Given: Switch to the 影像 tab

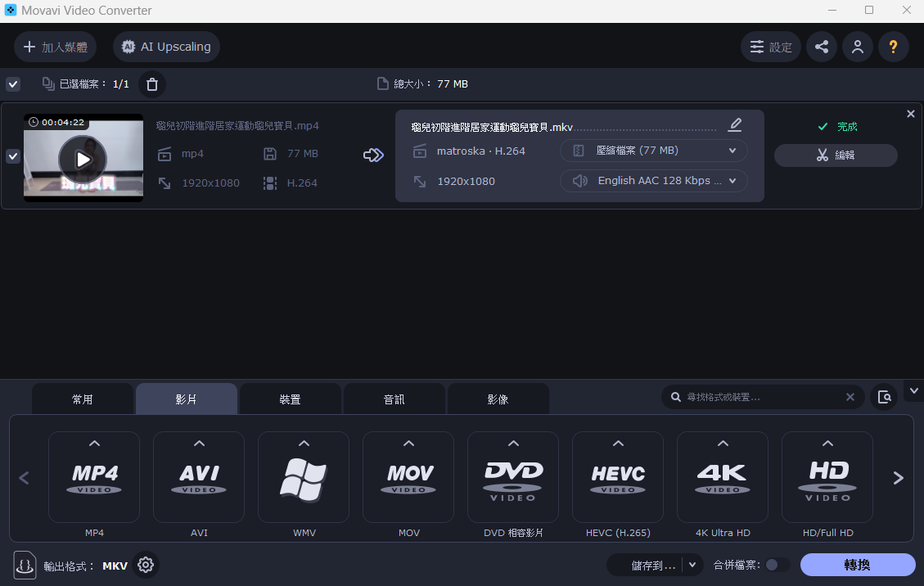Looking at the screenshot, I should coord(498,399).
